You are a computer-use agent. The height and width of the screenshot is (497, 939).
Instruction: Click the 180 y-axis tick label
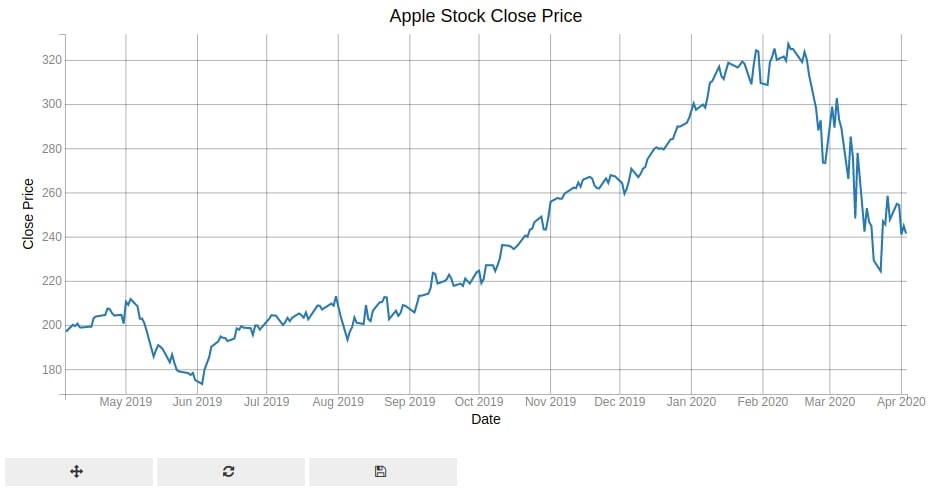click(x=52, y=369)
